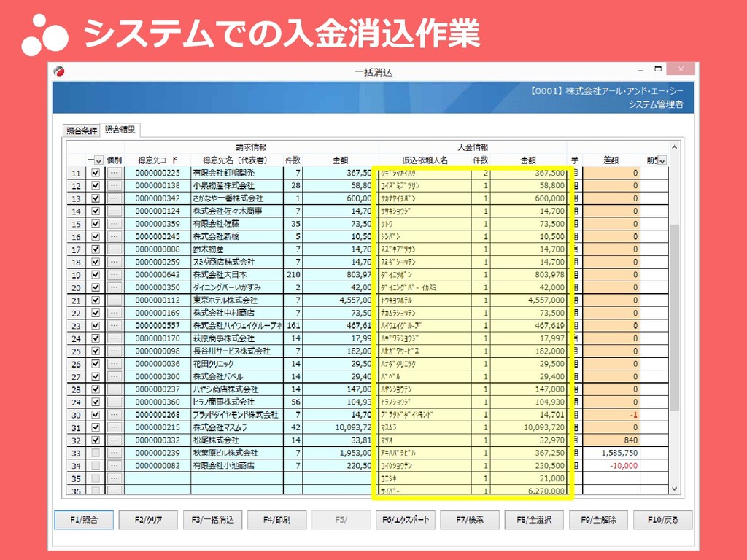Open individual details button for row 25
The image size is (747, 560).
[114, 351]
